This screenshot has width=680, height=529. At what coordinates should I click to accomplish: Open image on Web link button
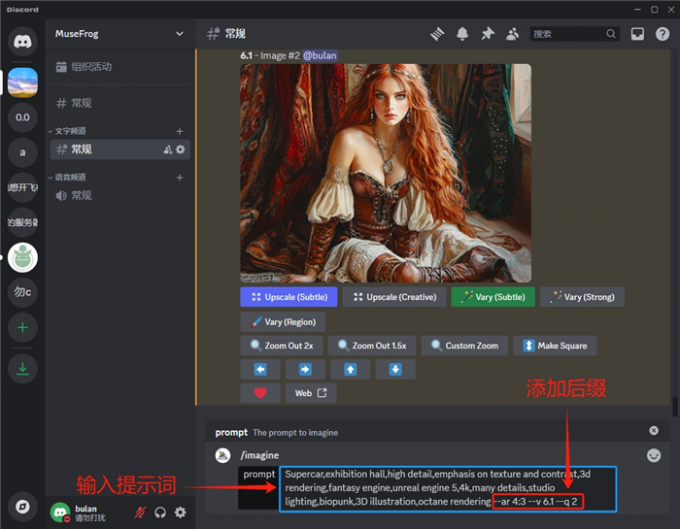(x=311, y=393)
